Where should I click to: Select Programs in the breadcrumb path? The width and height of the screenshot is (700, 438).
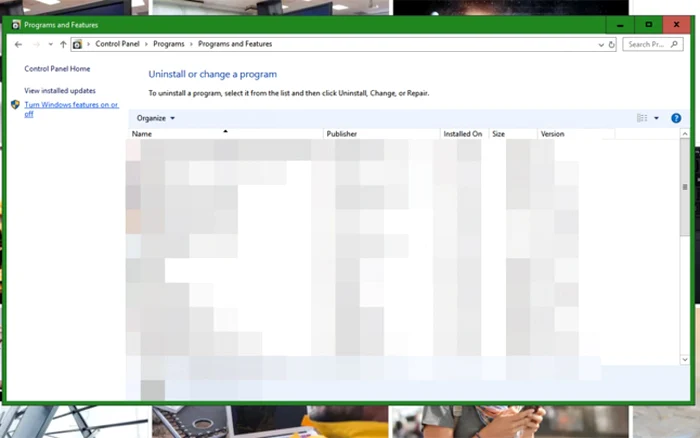[169, 44]
